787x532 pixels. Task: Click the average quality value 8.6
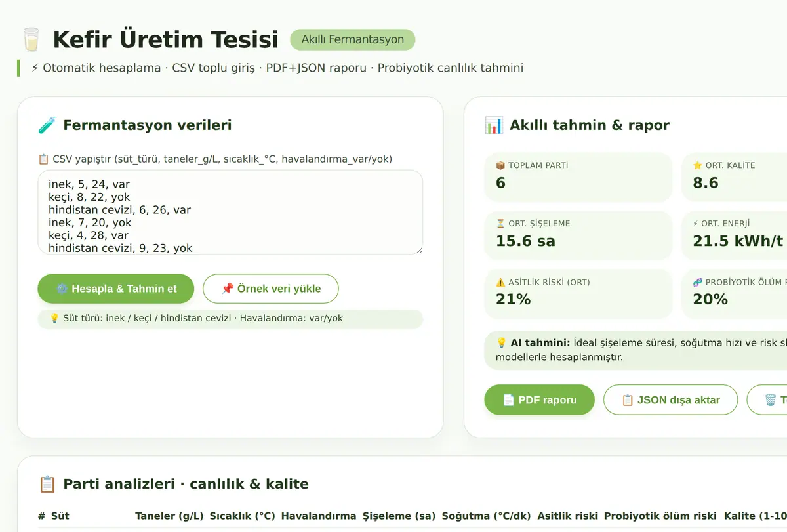[706, 182]
